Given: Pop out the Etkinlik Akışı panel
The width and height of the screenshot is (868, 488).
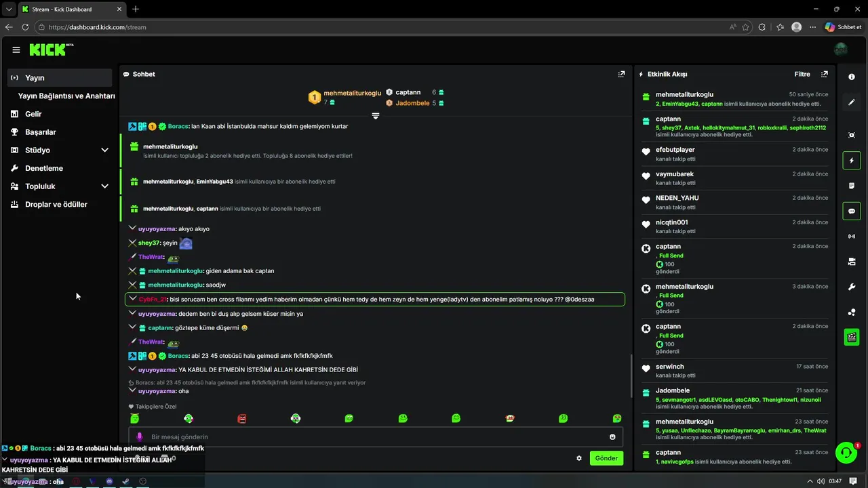Looking at the screenshot, I should (825, 74).
